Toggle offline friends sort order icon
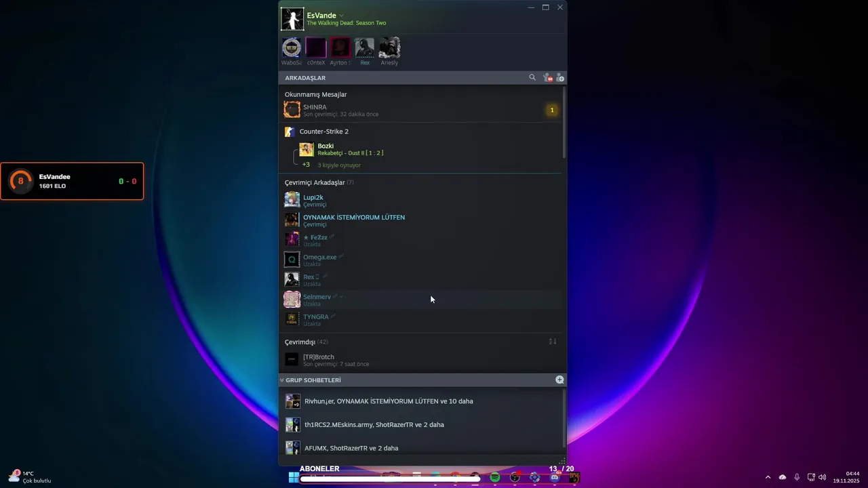 click(x=553, y=342)
